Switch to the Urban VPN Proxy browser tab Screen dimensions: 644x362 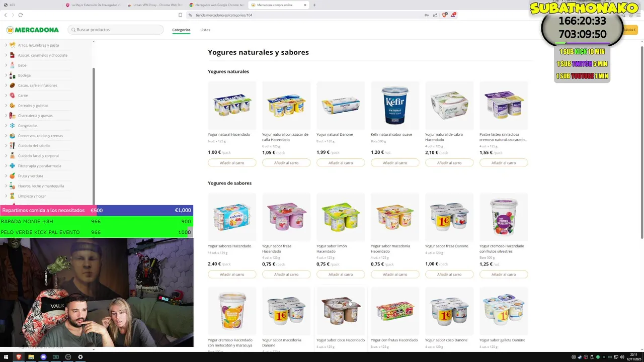(155, 5)
